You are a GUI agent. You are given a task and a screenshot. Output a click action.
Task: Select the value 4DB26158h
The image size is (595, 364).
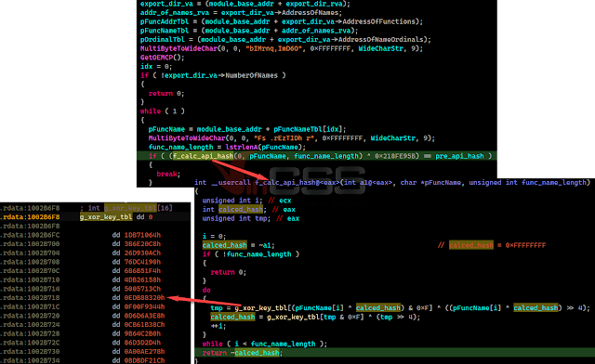click(142, 279)
